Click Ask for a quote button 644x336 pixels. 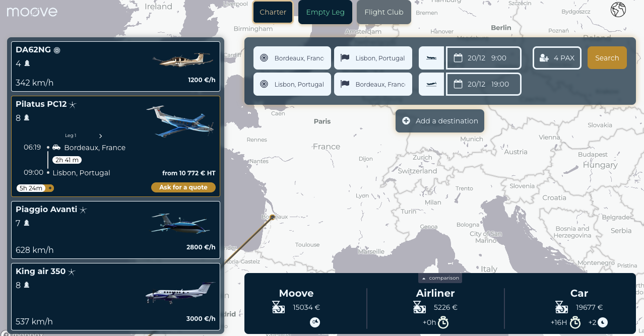[x=183, y=187]
